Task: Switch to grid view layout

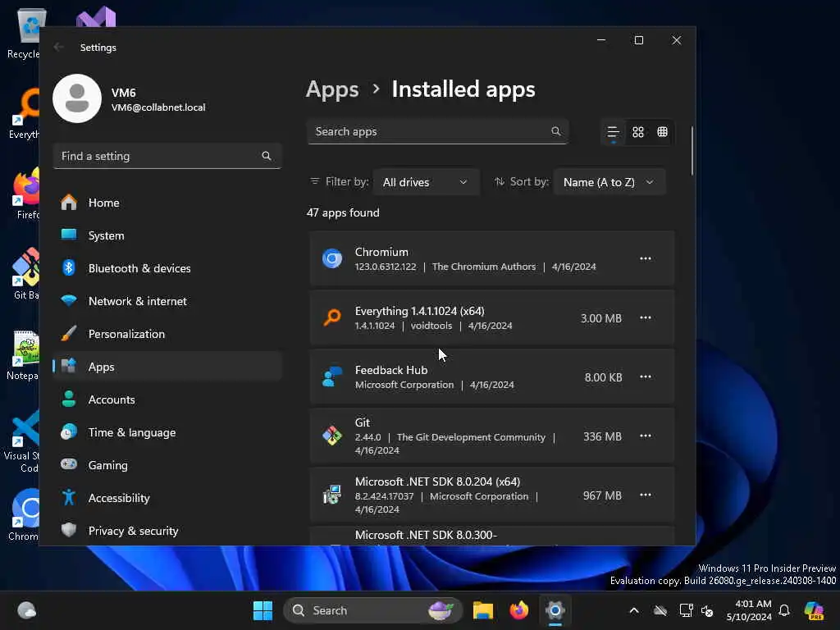Action: (x=638, y=132)
